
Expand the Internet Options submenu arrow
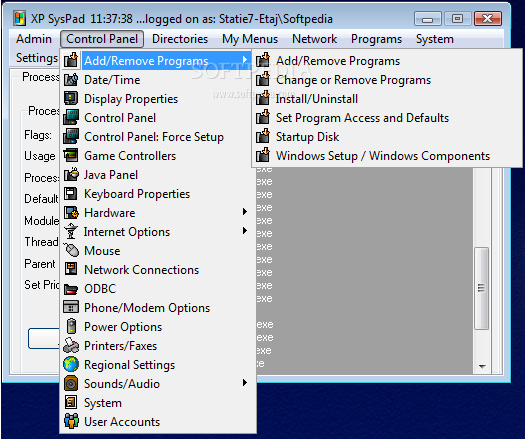tap(245, 231)
